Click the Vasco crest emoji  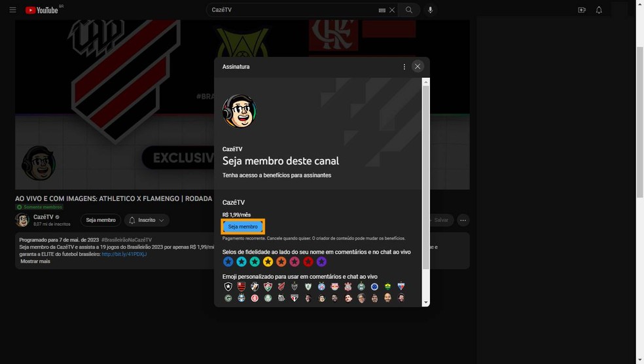coord(255,286)
